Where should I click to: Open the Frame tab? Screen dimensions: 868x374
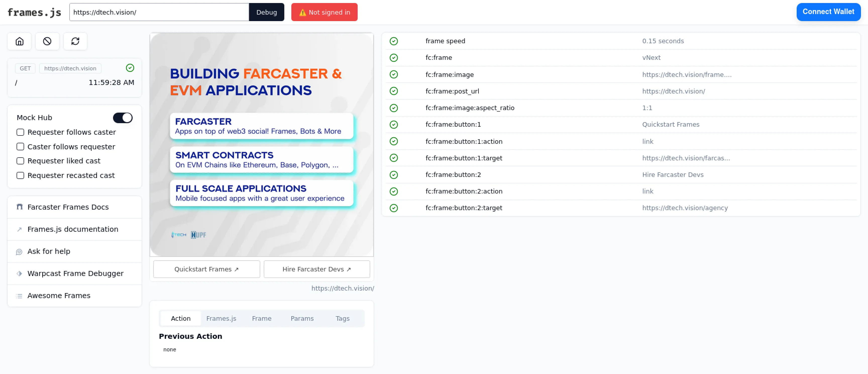[x=261, y=318]
